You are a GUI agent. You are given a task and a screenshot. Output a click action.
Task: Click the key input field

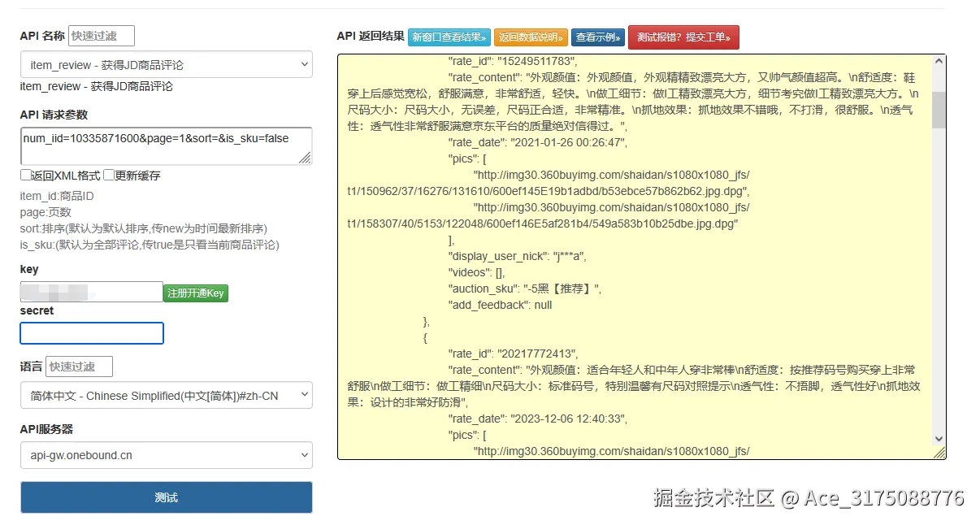point(92,292)
